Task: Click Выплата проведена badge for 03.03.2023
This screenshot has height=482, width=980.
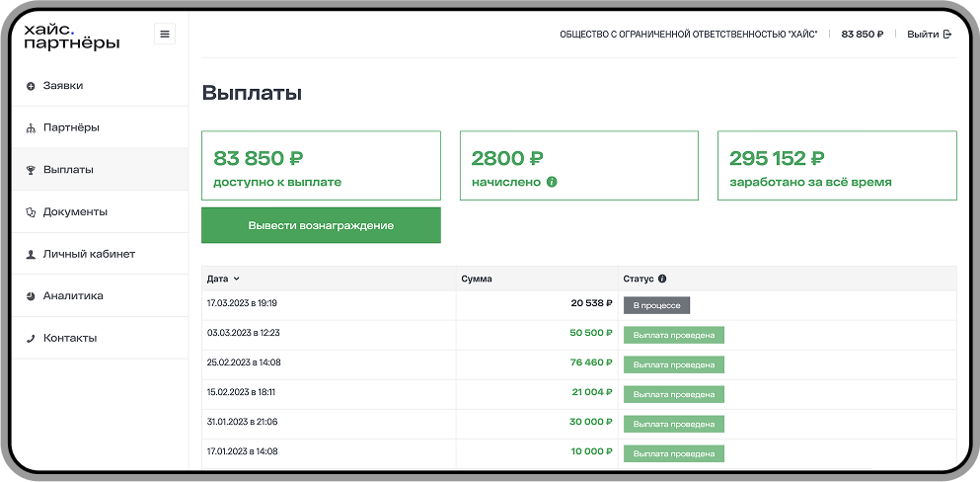Action: (x=673, y=335)
